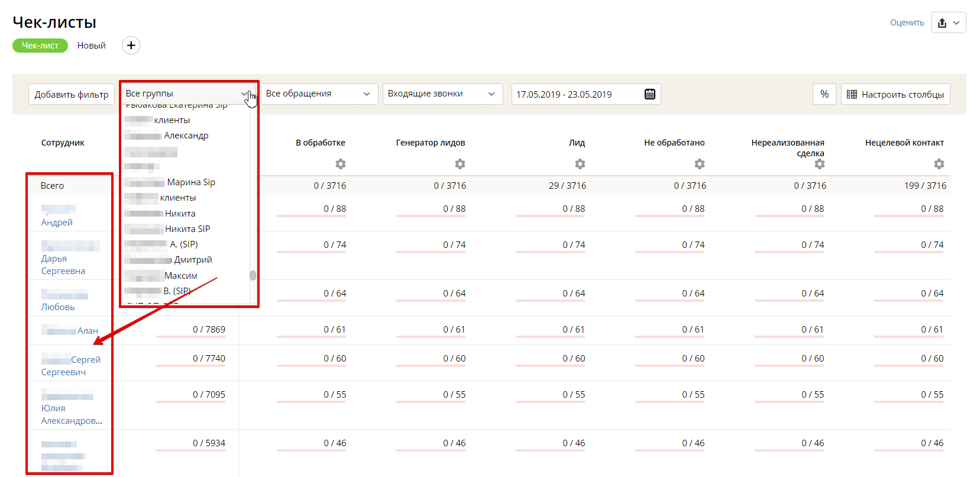Click gear under Нереализованная сделка column

(x=819, y=164)
